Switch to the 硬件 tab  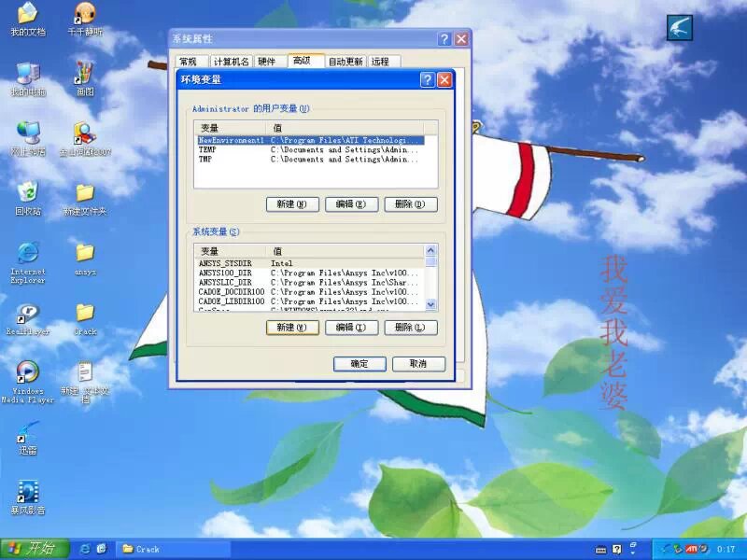(x=267, y=62)
